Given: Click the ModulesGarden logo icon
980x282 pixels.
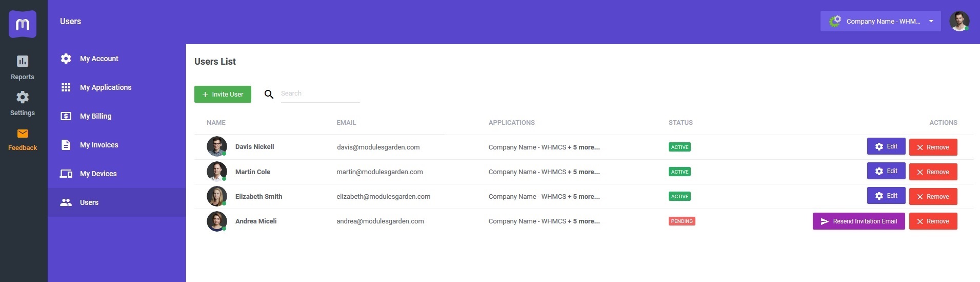Looking at the screenshot, I should (23, 24).
